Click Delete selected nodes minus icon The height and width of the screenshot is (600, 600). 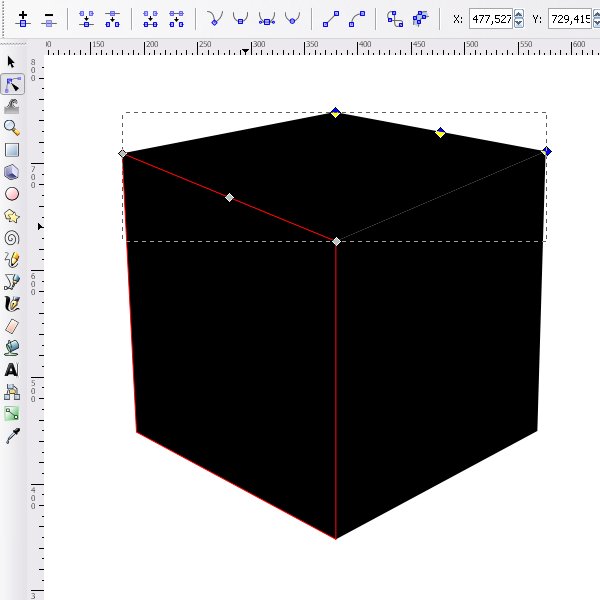click(49, 19)
